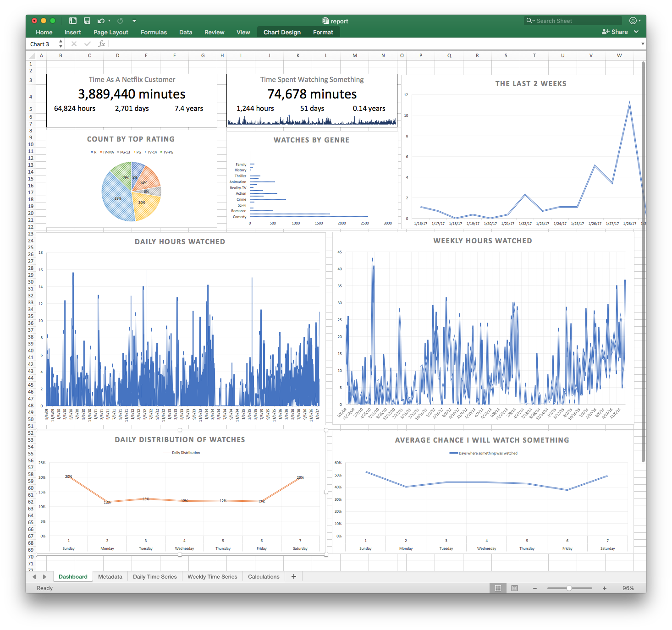Select the Chart Design tab
The width and height of the screenshot is (672, 630).
(x=282, y=32)
